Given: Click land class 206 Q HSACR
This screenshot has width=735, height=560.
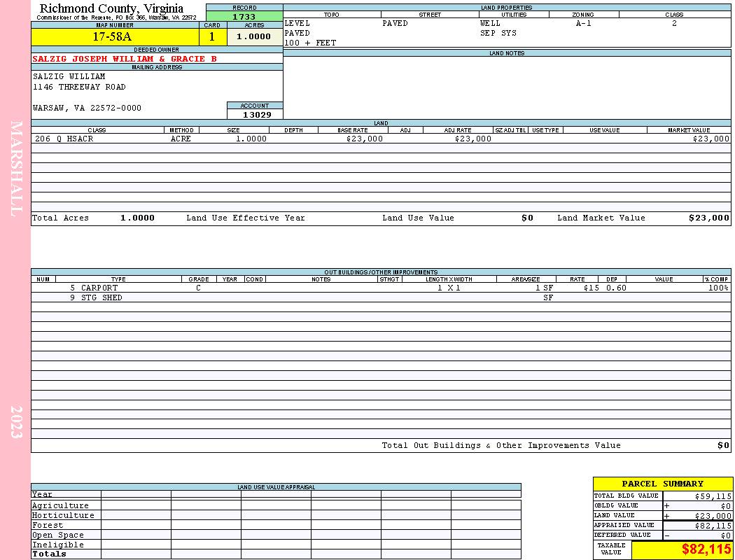Looking at the screenshot, I should (x=64, y=139).
